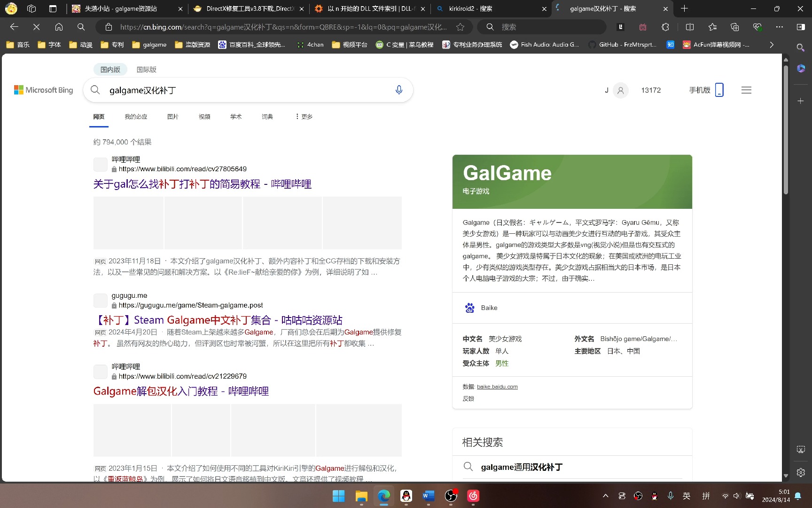This screenshot has height=508, width=812.
Task: Open the GitHub FrzMtrsprt bookmark
Action: pyautogui.click(x=622, y=45)
